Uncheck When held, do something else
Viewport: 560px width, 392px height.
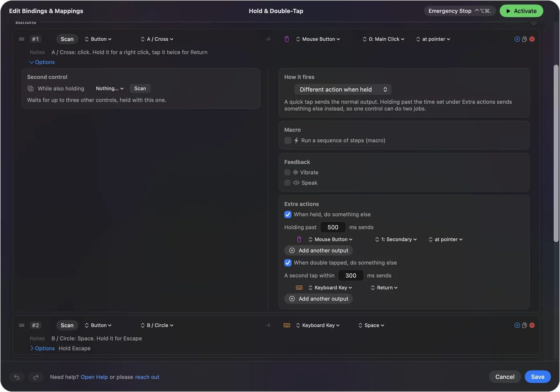[288, 215]
